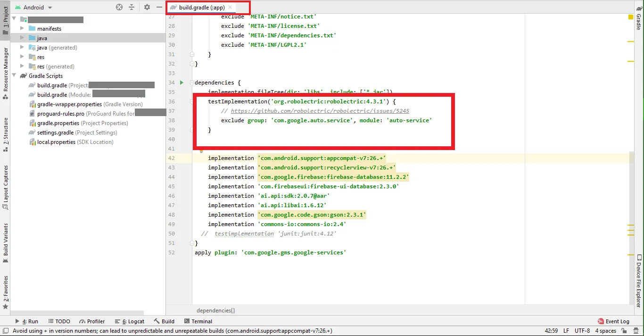This screenshot has width=644, height=336.
Task: Click the yellow inspection indicator at editor top-right
Action: click(x=630, y=17)
